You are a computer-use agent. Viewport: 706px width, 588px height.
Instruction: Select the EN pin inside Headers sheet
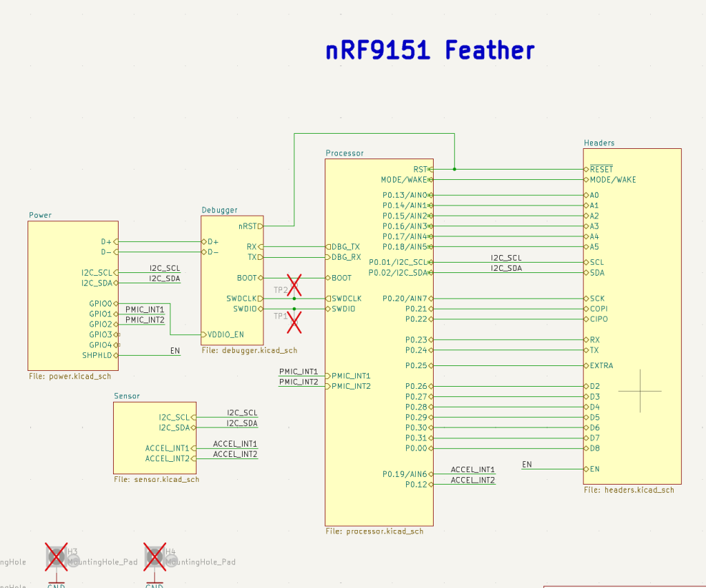[x=592, y=469]
